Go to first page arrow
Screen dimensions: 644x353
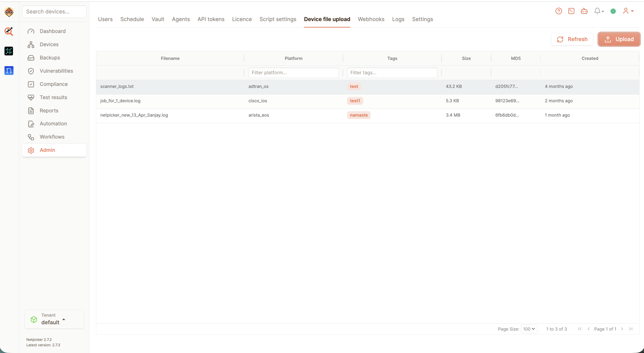coord(580,329)
